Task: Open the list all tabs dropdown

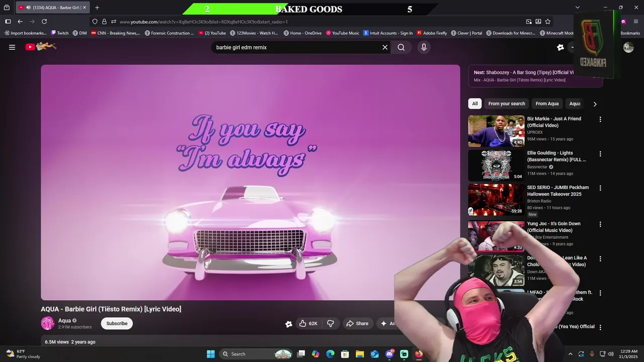Action: point(578,8)
